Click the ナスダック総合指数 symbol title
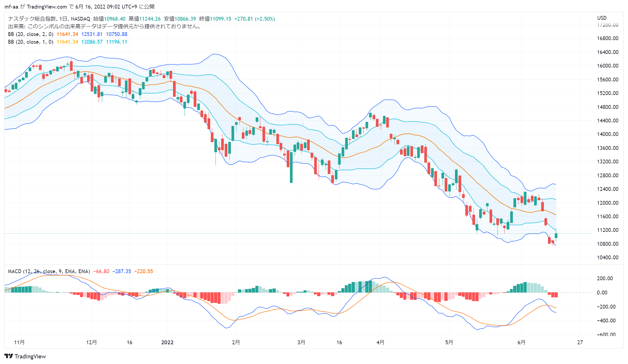Screen dimensions: 628x364 coord(32,19)
